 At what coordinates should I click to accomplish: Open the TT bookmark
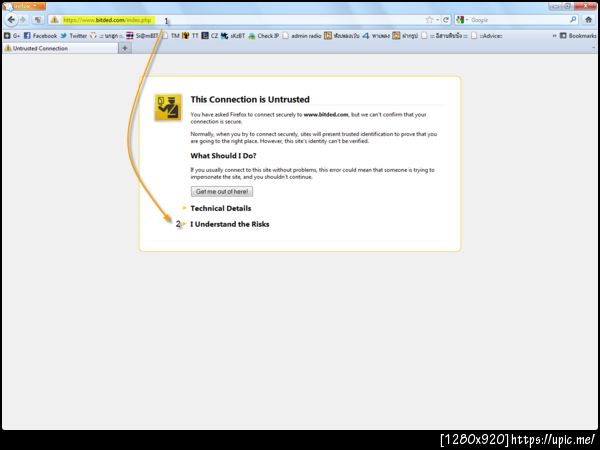190,36
